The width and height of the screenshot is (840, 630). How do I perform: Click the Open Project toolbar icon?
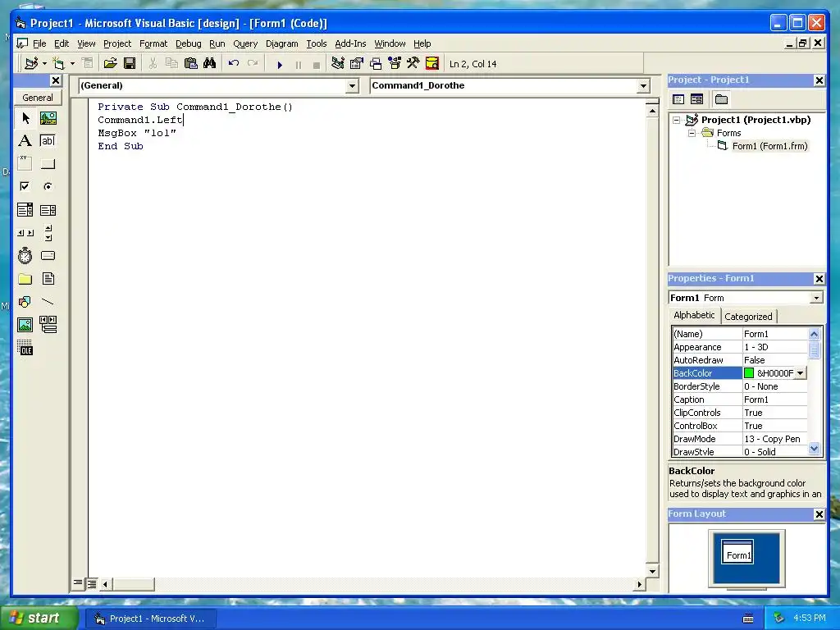click(111, 63)
